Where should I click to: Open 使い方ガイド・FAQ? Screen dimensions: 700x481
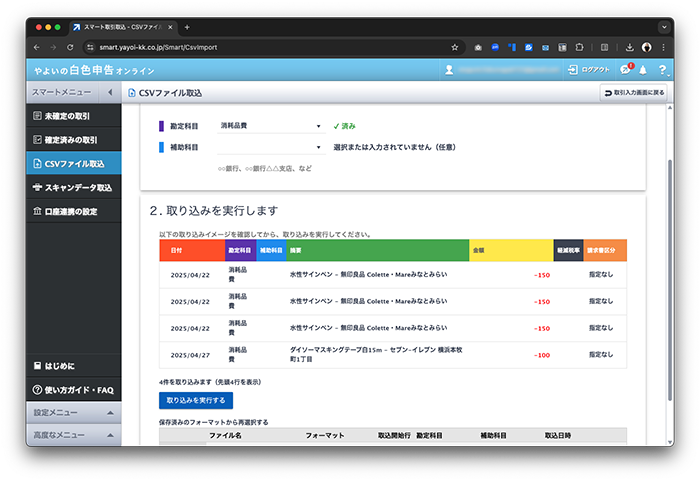click(74, 390)
